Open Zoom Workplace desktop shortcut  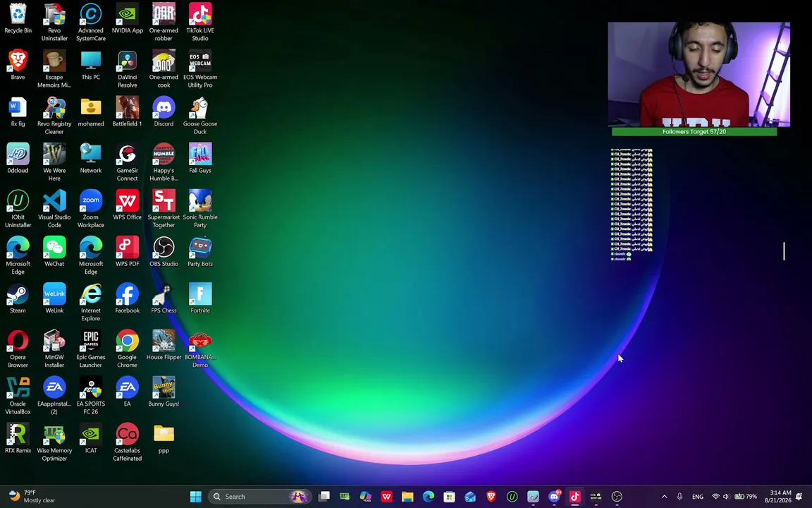pyautogui.click(x=91, y=210)
